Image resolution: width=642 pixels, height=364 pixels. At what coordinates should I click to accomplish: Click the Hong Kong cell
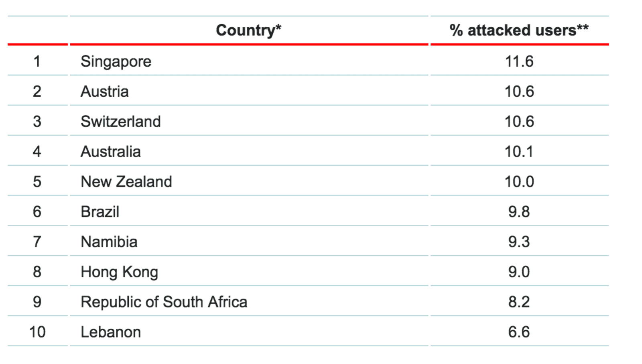(119, 272)
